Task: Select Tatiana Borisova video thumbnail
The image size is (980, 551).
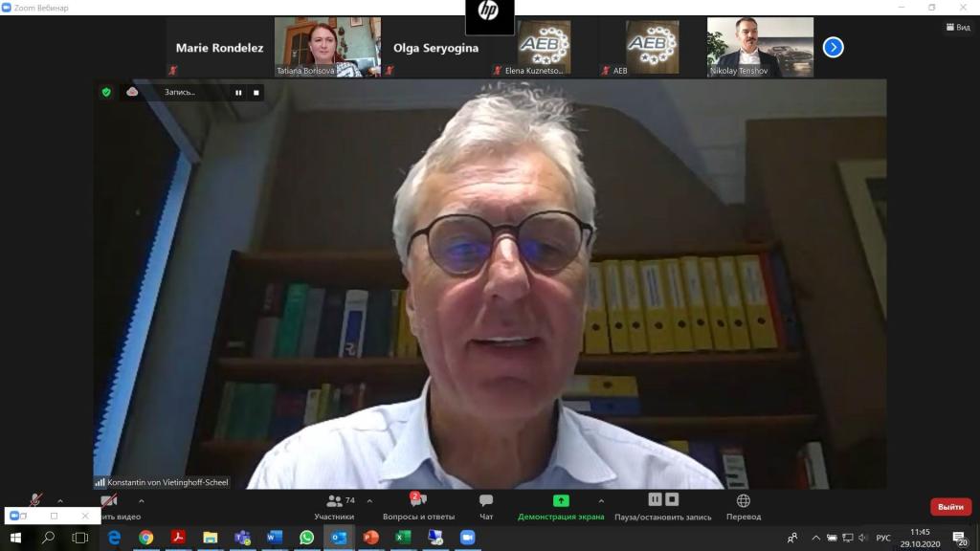Action: click(x=327, y=48)
